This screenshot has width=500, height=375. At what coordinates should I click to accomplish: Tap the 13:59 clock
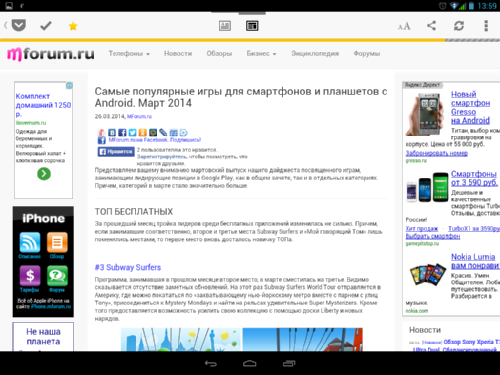(x=487, y=6)
